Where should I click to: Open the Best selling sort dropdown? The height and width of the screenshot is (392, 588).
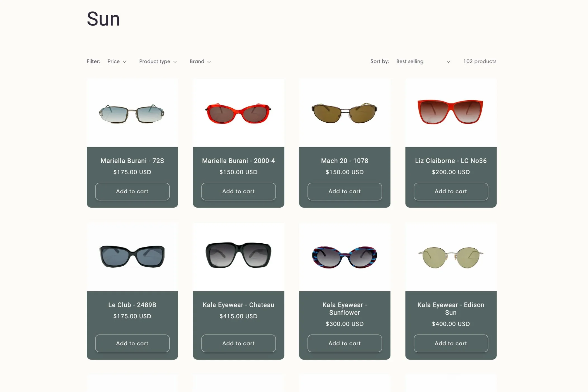[423, 61]
